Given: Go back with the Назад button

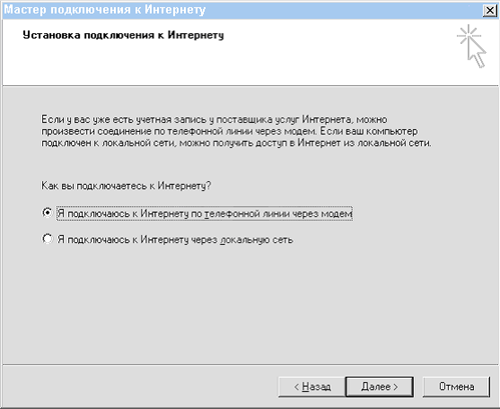Looking at the screenshot, I should pyautogui.click(x=311, y=387).
